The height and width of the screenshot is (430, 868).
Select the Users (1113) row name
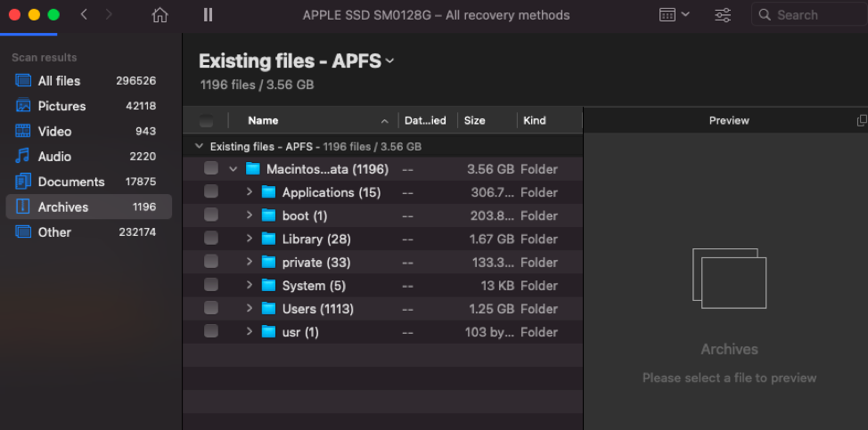318,309
